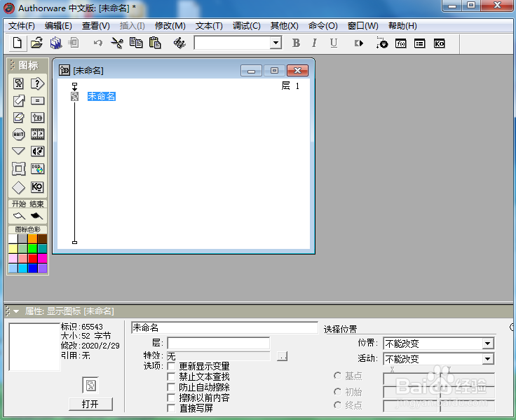Open the text style dropdown in toolbar

pos(276,43)
